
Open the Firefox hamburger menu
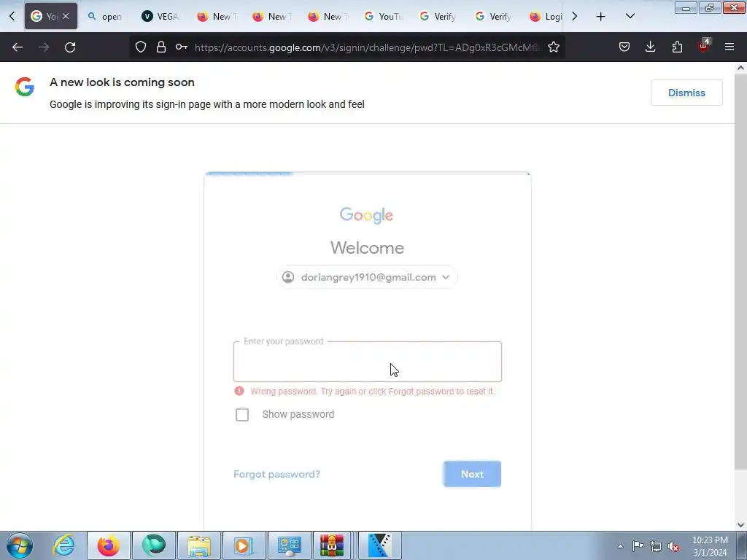[729, 47]
